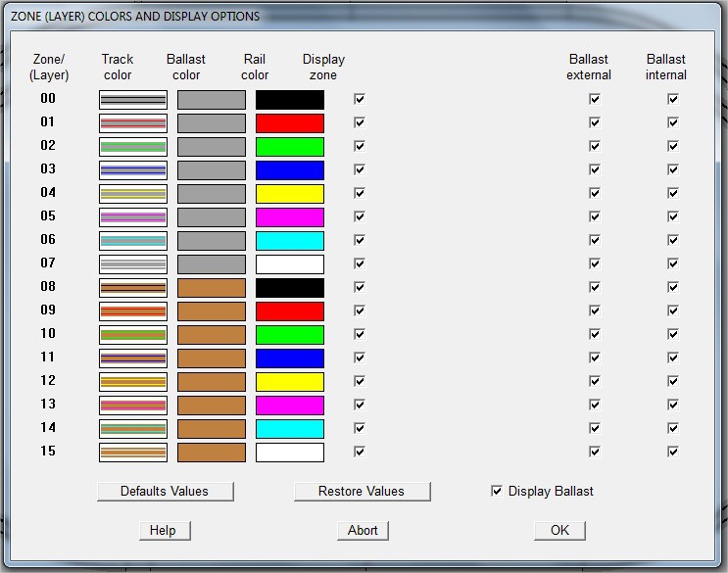The width and height of the screenshot is (728, 573).
Task: Pick Track color swatch for layer 15
Action: [x=133, y=453]
